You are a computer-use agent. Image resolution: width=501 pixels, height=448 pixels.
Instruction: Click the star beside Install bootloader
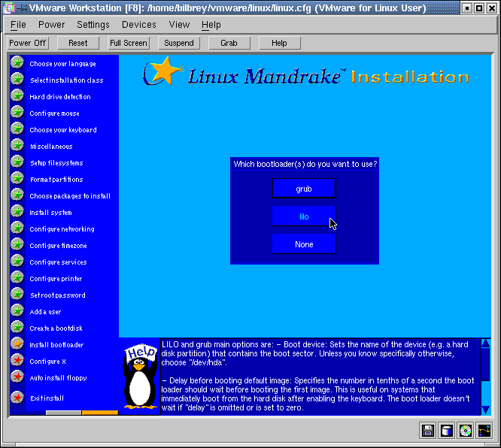click(x=17, y=344)
